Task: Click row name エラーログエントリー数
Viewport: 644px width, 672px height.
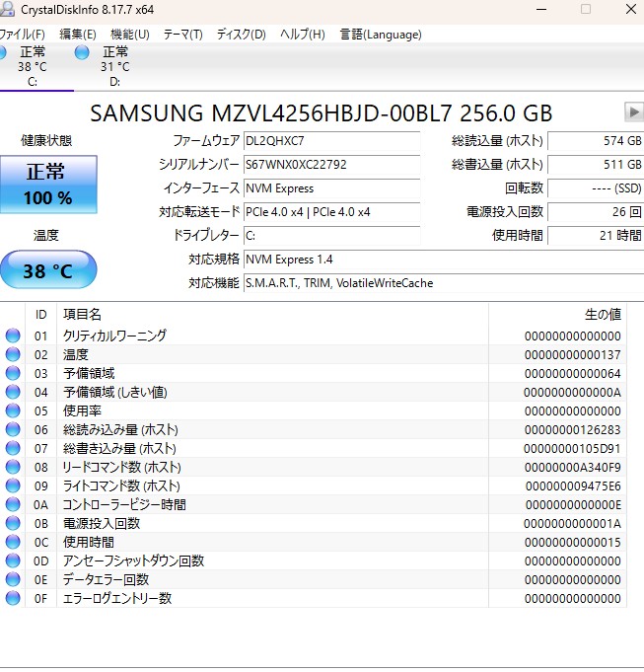Action: (x=117, y=598)
